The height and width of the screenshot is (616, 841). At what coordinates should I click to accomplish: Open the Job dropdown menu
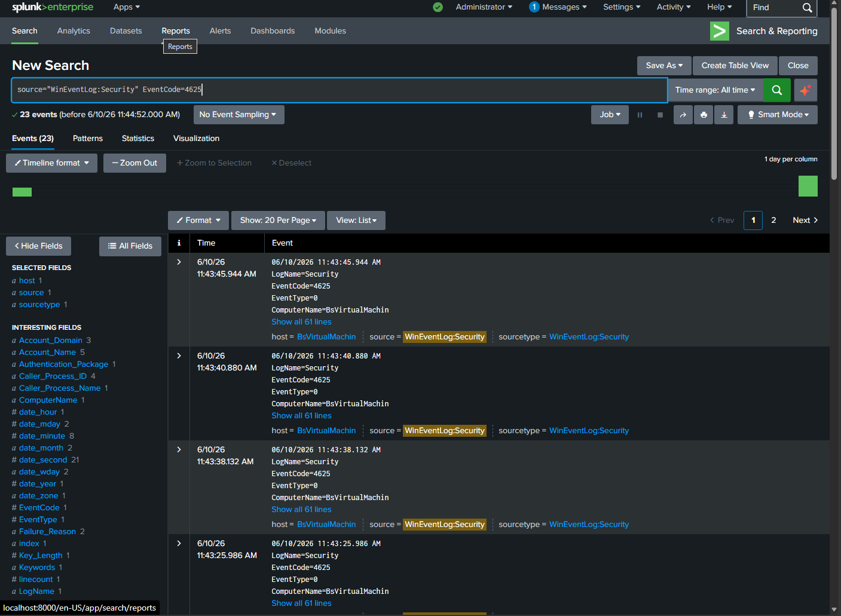610,115
